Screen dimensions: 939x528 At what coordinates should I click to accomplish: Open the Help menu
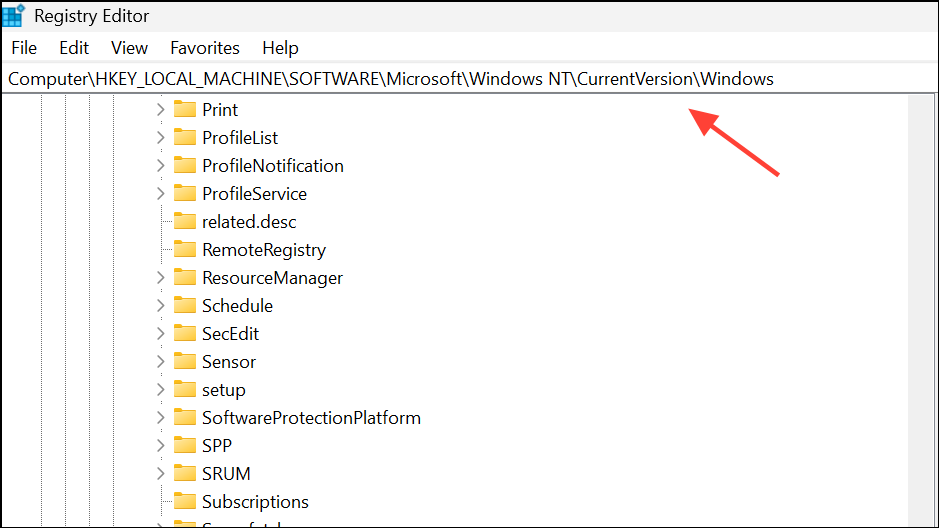coord(280,48)
